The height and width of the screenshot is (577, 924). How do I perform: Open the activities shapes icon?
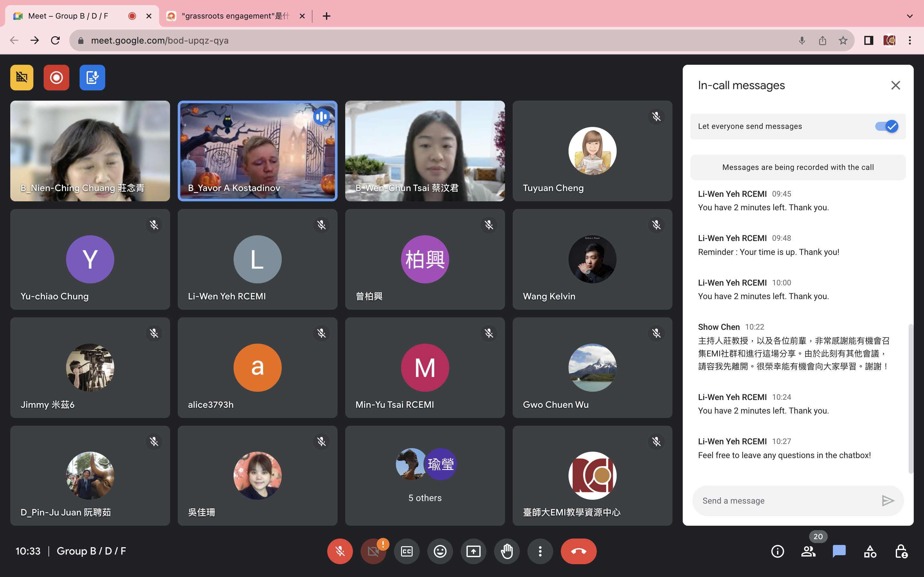point(870,551)
